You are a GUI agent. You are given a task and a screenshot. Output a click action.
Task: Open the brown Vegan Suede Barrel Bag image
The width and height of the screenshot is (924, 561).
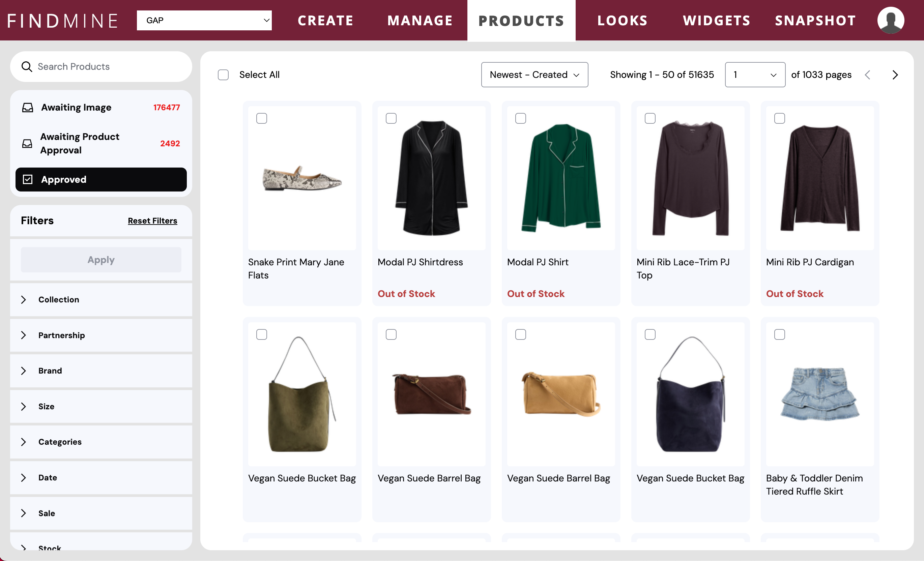point(432,394)
